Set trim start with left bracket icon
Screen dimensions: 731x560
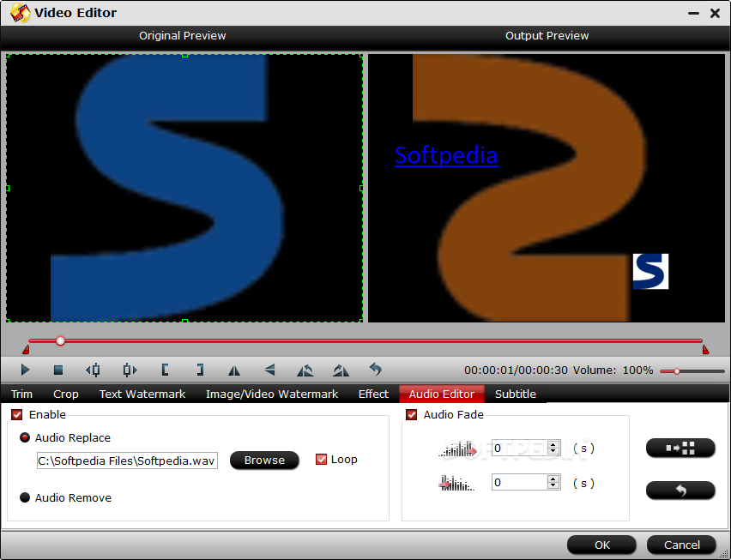[x=165, y=370]
